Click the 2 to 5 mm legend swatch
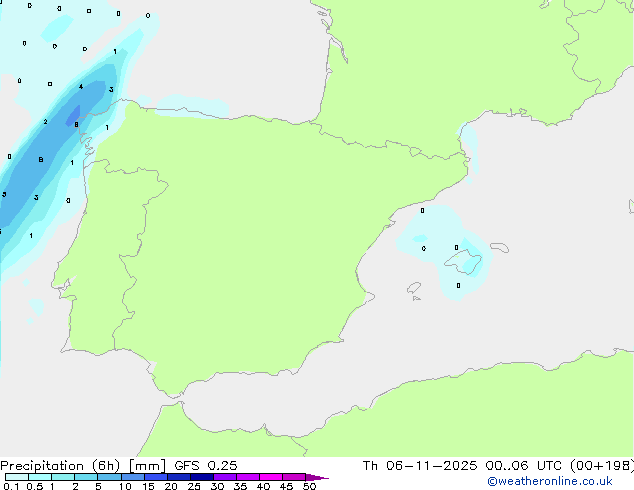Screen dimensions: 634x490 (86, 477)
